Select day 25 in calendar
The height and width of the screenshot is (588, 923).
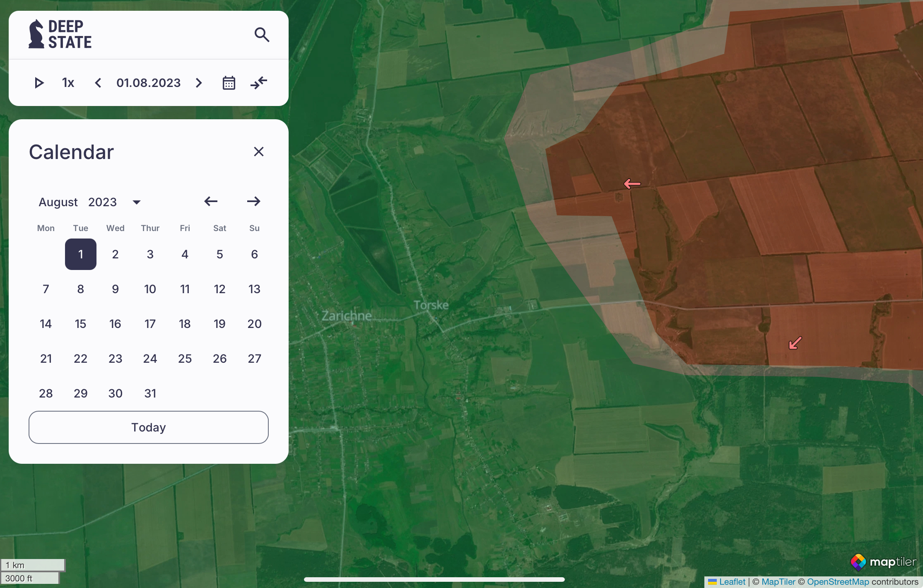185,359
